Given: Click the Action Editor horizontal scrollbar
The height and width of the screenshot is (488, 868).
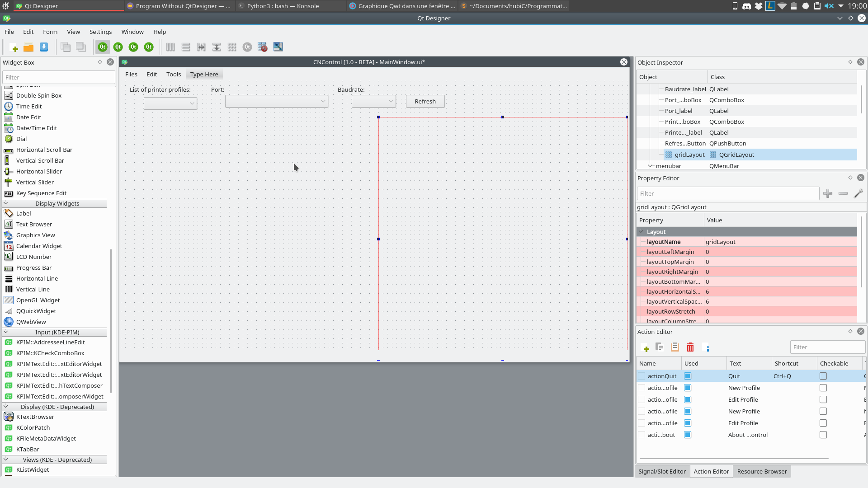Looking at the screenshot, I should 733,458.
